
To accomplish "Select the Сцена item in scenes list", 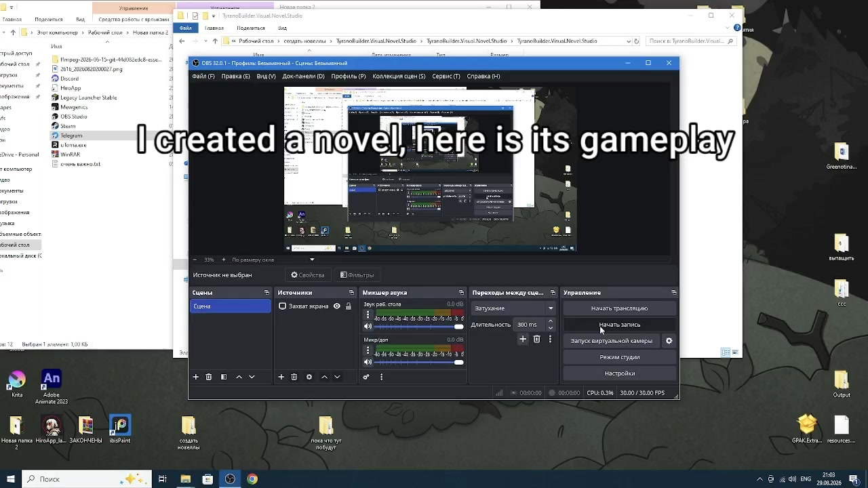I will (x=231, y=306).
